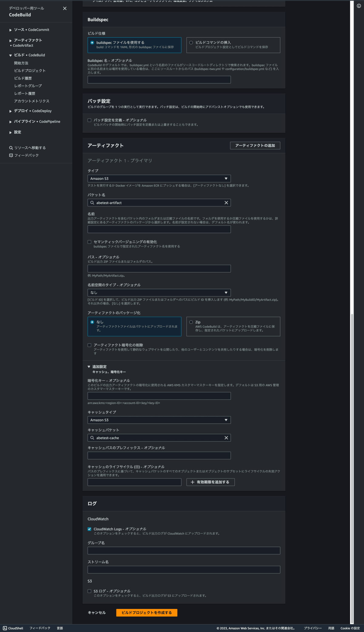Viewport: 364px width, 632px height.
Task: Click plus icon on 有効期限を追加する
Action: pyautogui.click(x=192, y=482)
